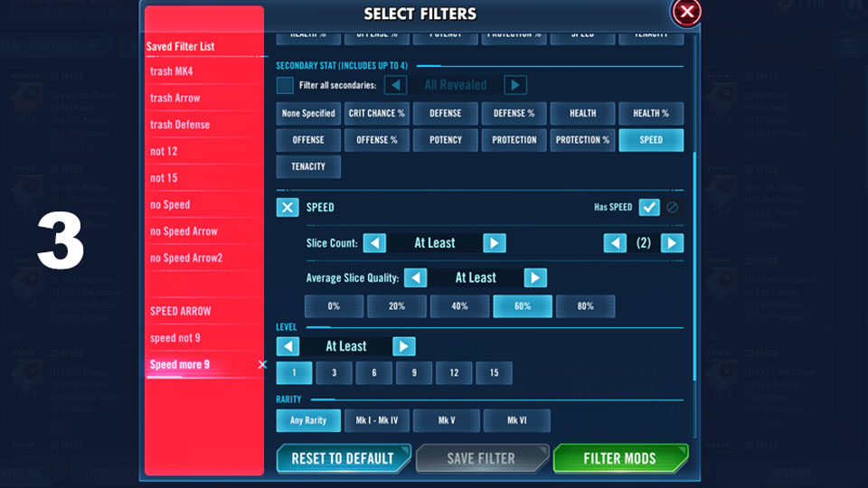Toggle HEALTH secondary stat
The width and height of the screenshot is (868, 488).
click(x=583, y=114)
